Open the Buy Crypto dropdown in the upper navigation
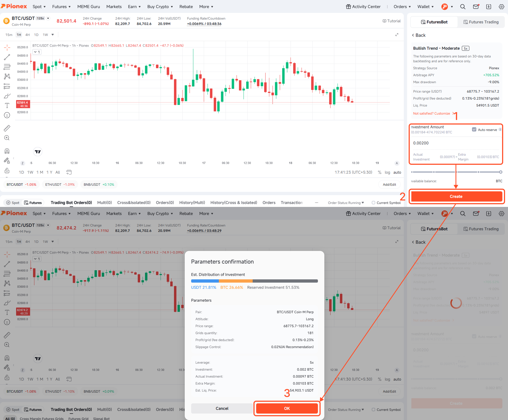508x420 pixels. (x=160, y=7)
